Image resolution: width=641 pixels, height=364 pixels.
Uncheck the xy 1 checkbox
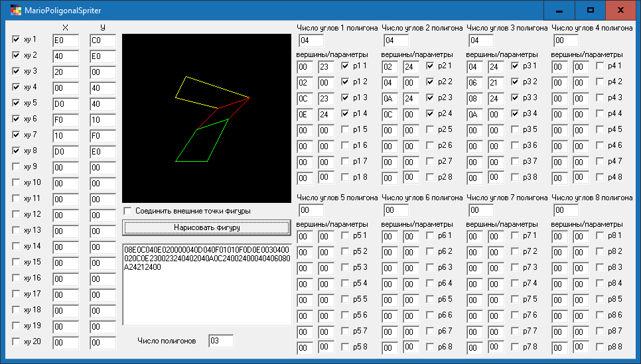pyautogui.click(x=16, y=39)
